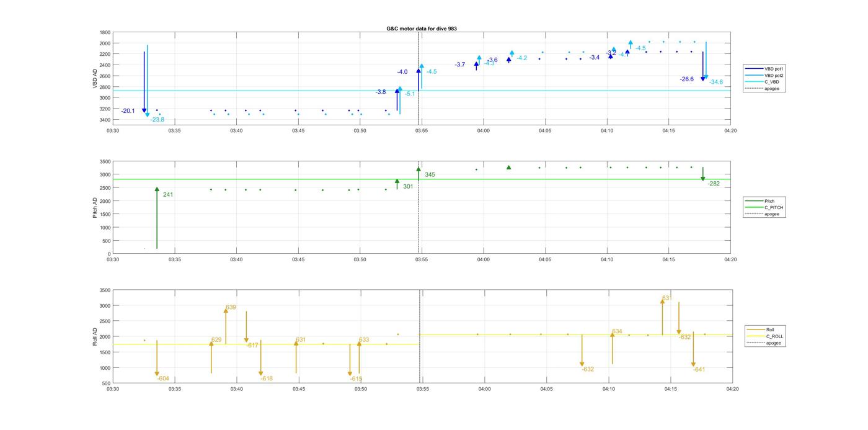Click the '-604' roll data label
This screenshot has height=430, width=868.
coord(163,378)
